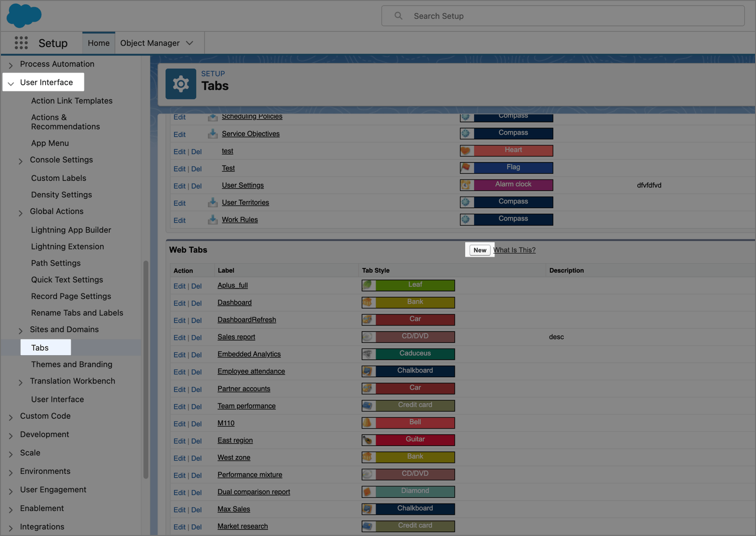The width and height of the screenshot is (756, 536).
Task: Click New button for Web Tabs
Action: click(x=480, y=250)
